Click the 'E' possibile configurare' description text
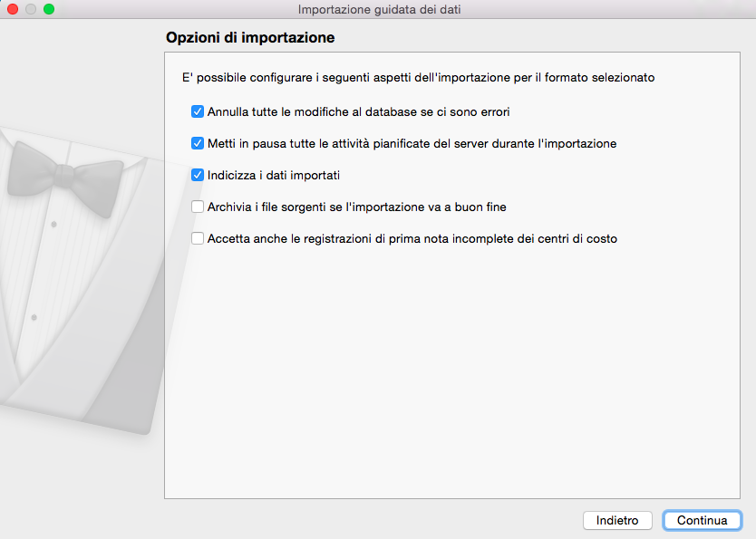The image size is (756, 539). (x=418, y=78)
